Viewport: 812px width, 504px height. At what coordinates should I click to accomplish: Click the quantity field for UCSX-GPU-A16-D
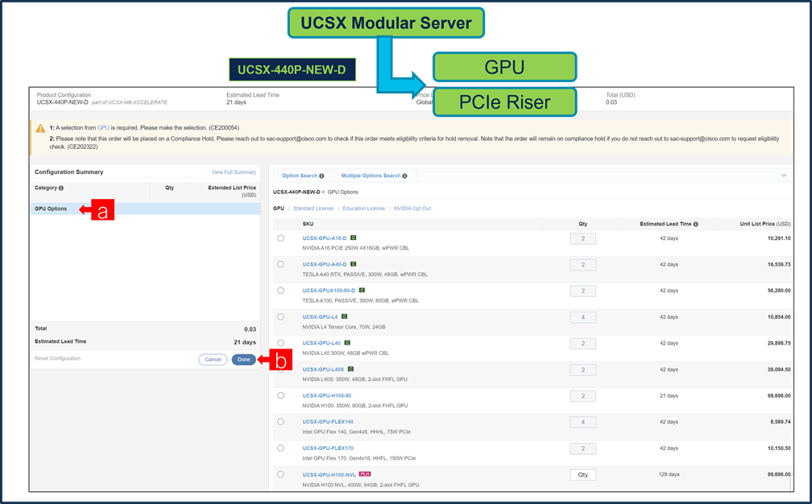(x=582, y=238)
